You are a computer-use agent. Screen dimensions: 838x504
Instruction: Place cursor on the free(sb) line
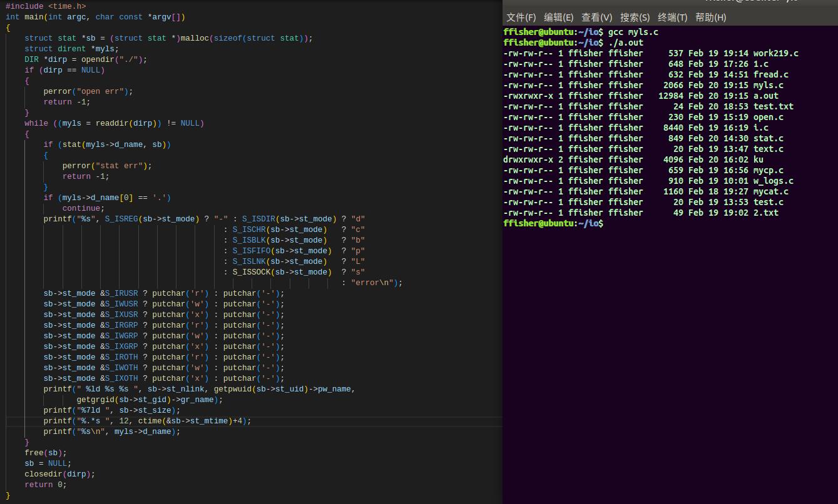45,453
